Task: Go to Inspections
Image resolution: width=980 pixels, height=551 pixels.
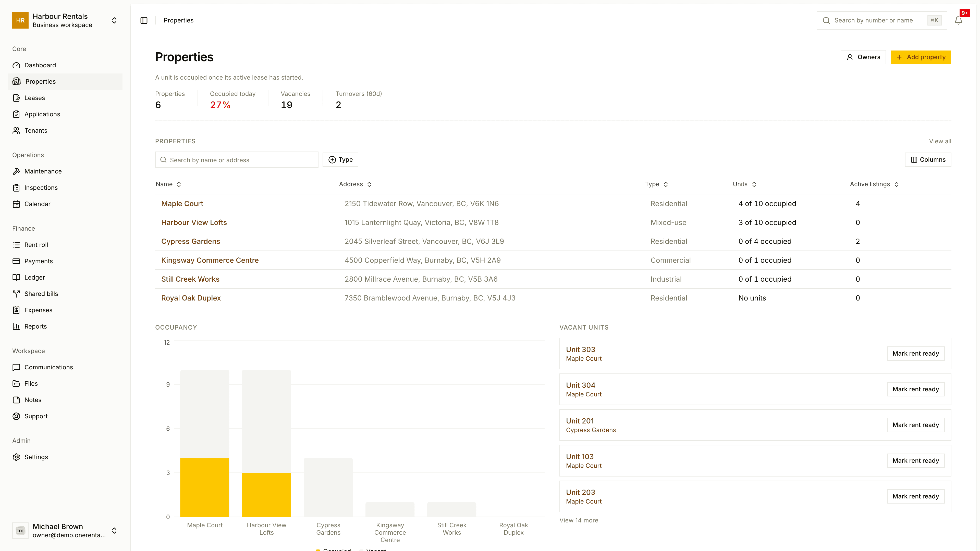Action: (65, 187)
